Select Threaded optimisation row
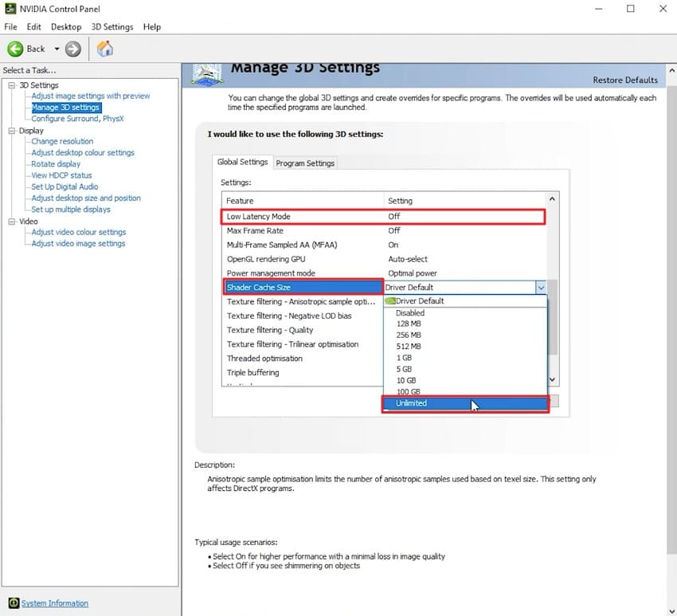This screenshot has width=677, height=616. click(303, 359)
